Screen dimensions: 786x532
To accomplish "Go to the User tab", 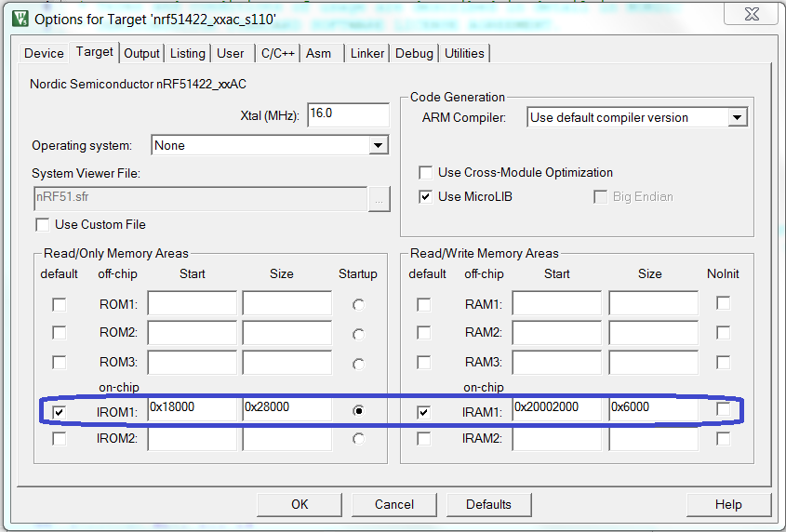I will click(x=231, y=53).
